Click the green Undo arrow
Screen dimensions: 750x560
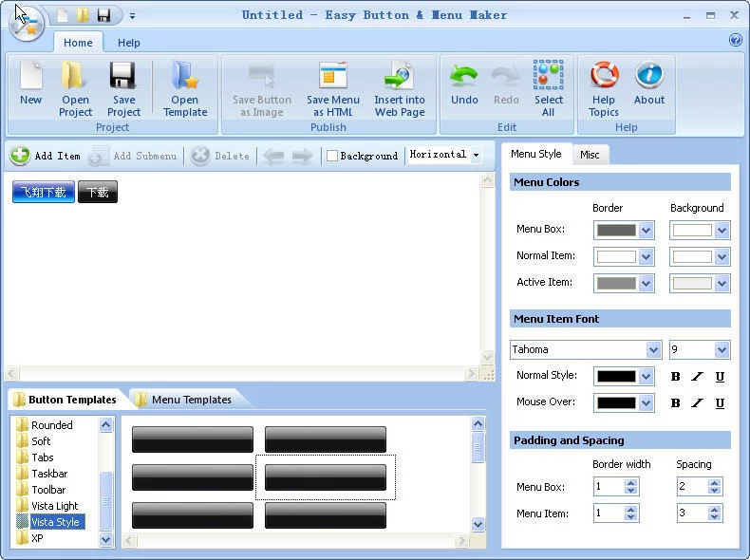point(464,75)
